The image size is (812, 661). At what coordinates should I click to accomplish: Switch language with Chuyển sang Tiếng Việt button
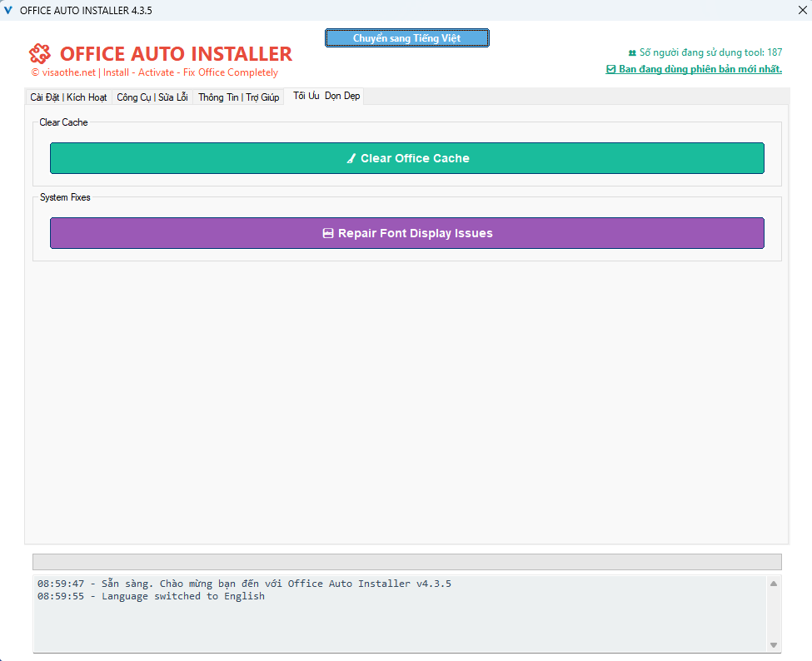click(x=407, y=37)
